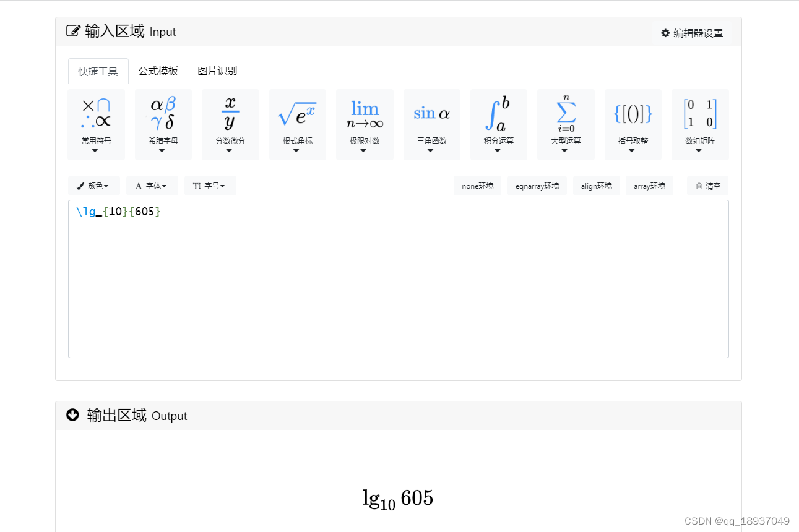Open the 极限对数 limit and logarithm palette
The image size is (799, 532).
click(x=365, y=124)
